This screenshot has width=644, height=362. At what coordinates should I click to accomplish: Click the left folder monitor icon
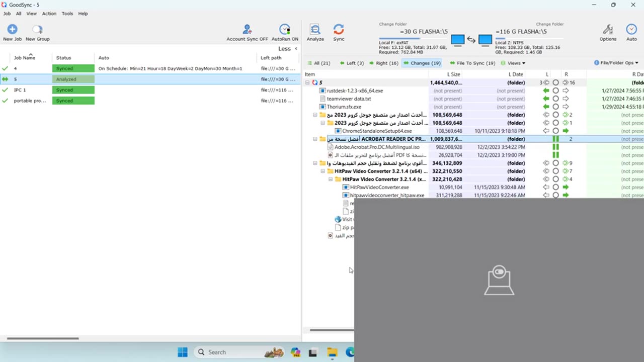pos(457,40)
